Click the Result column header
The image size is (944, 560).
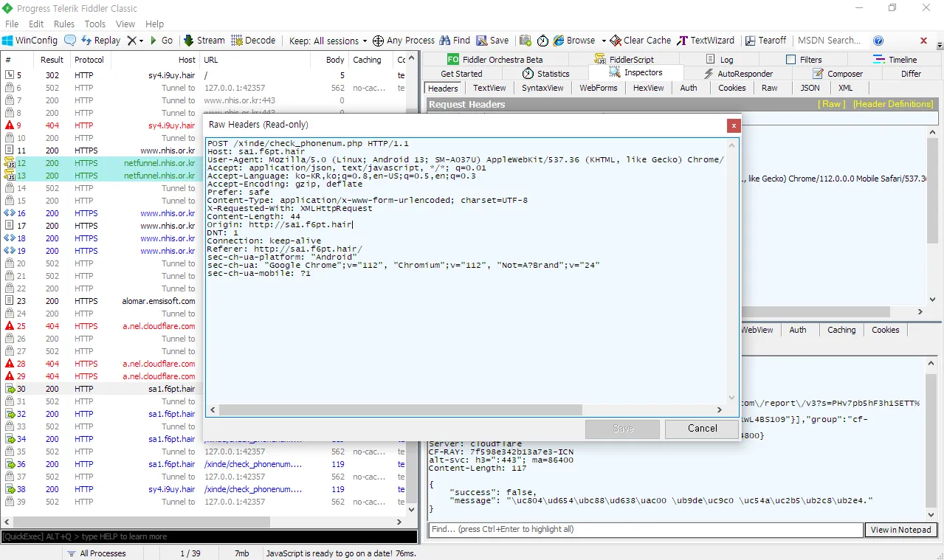point(52,60)
